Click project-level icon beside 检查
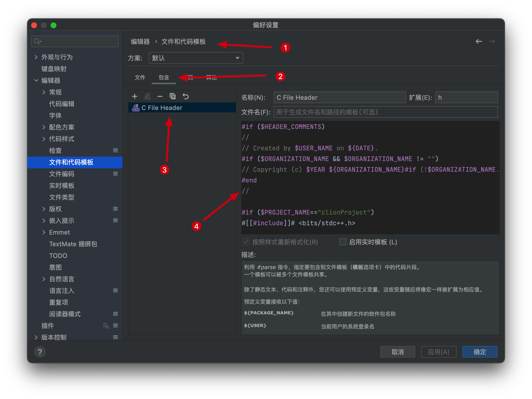The width and height of the screenshot is (532, 399). 115,150
